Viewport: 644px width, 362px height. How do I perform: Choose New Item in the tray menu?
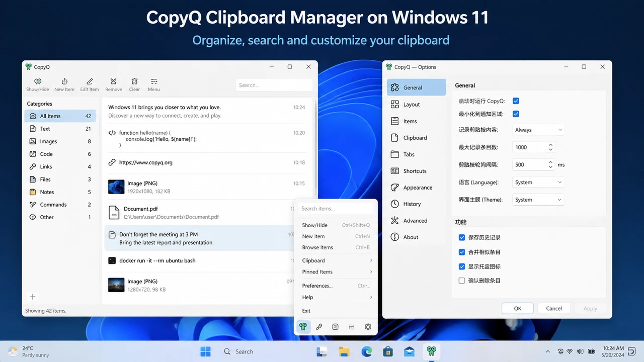click(337, 236)
